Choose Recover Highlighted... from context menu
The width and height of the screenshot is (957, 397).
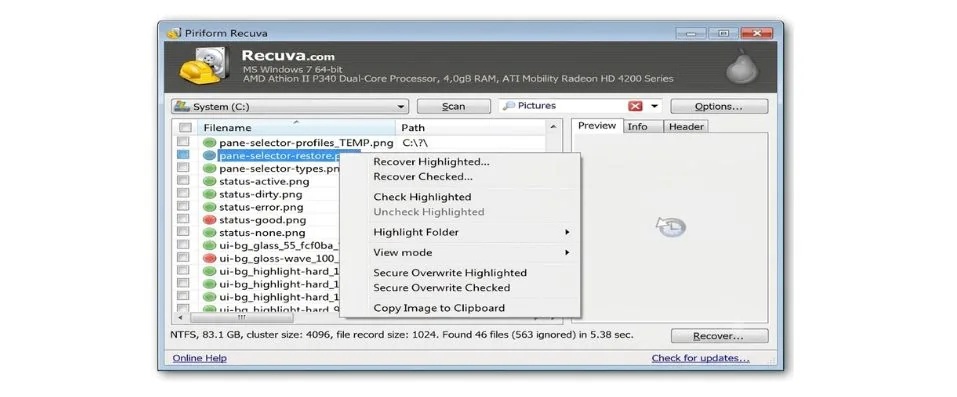click(432, 162)
